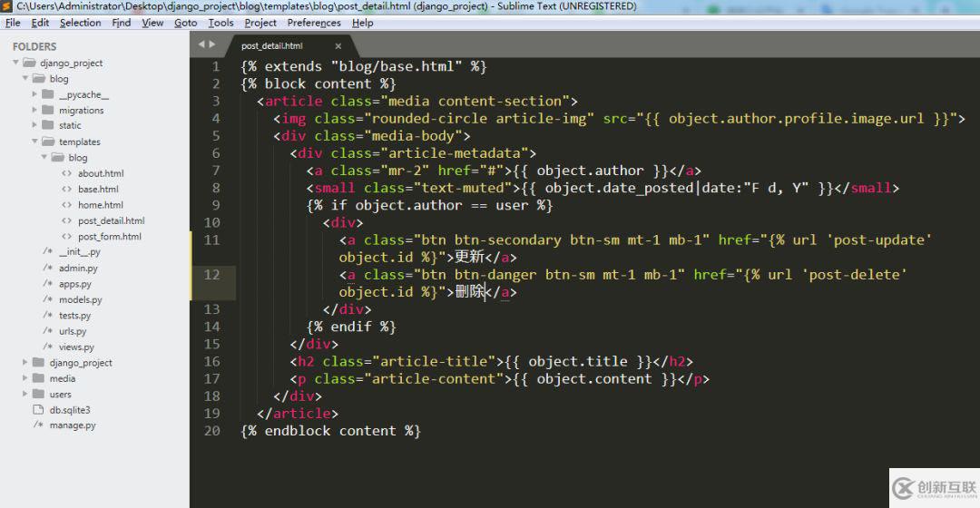Click the manage.py file type icon
Viewport: 980px width, 508px height.
[38, 425]
